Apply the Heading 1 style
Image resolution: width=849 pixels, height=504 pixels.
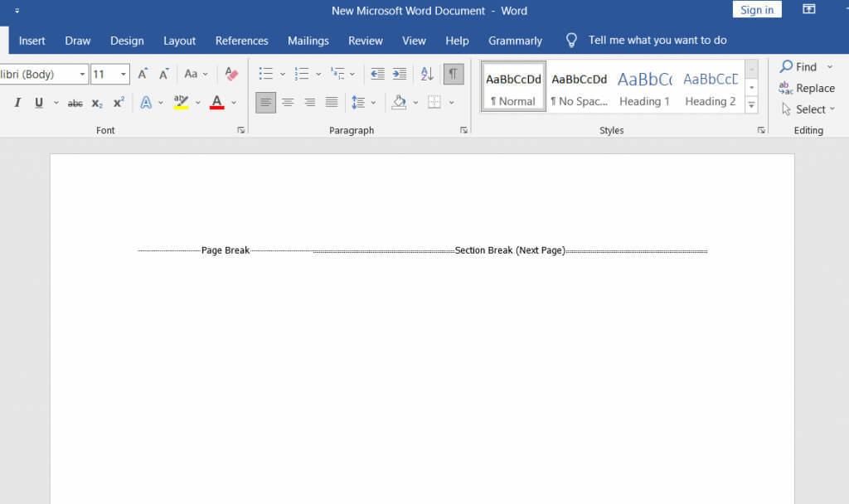[x=644, y=86]
